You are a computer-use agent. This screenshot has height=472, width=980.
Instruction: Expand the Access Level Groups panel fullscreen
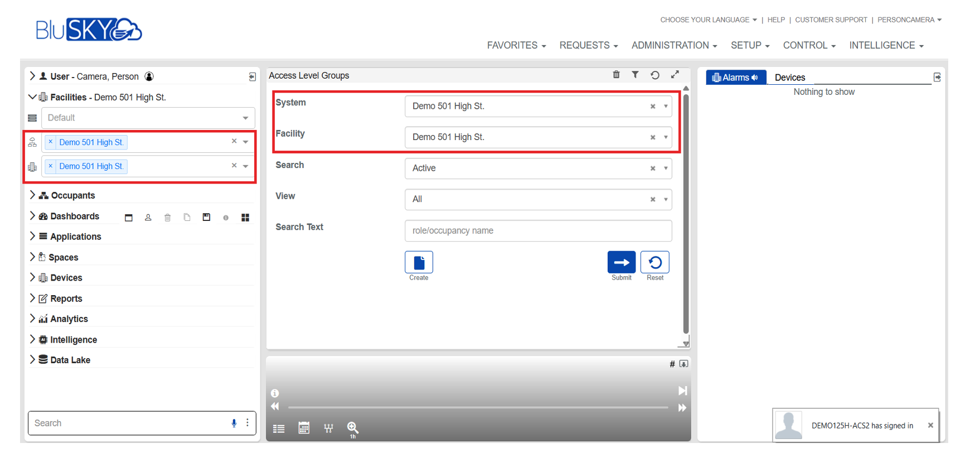click(675, 75)
